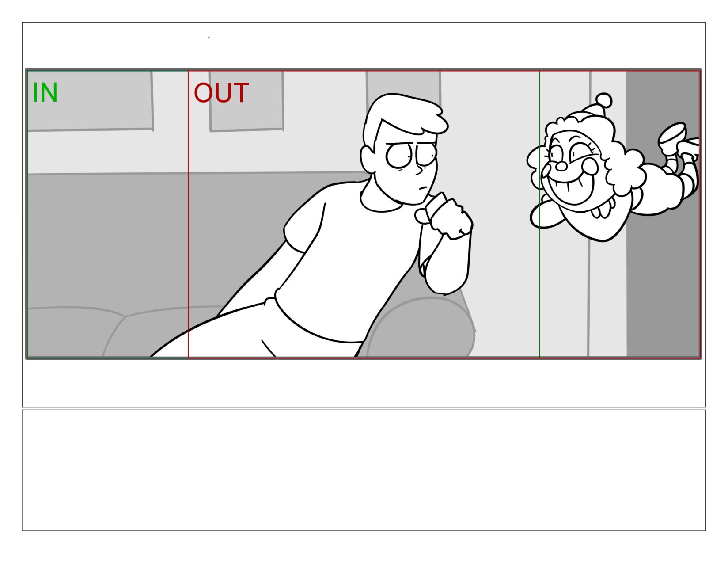Select the small gray dot above the panel
Screen dimensions: 728x564
click(x=209, y=38)
